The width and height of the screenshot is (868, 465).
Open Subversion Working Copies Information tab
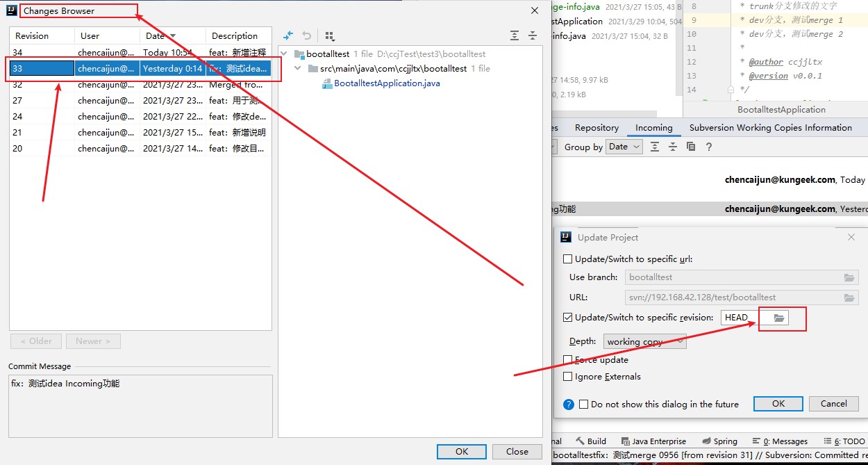[x=770, y=128]
